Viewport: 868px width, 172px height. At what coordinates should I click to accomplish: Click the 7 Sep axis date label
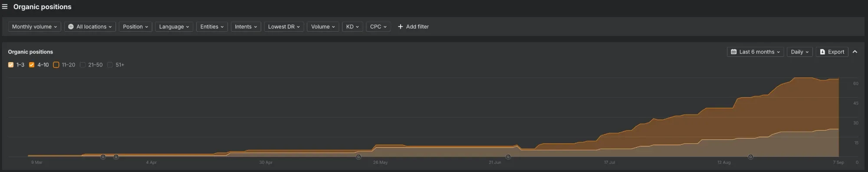pos(838,162)
